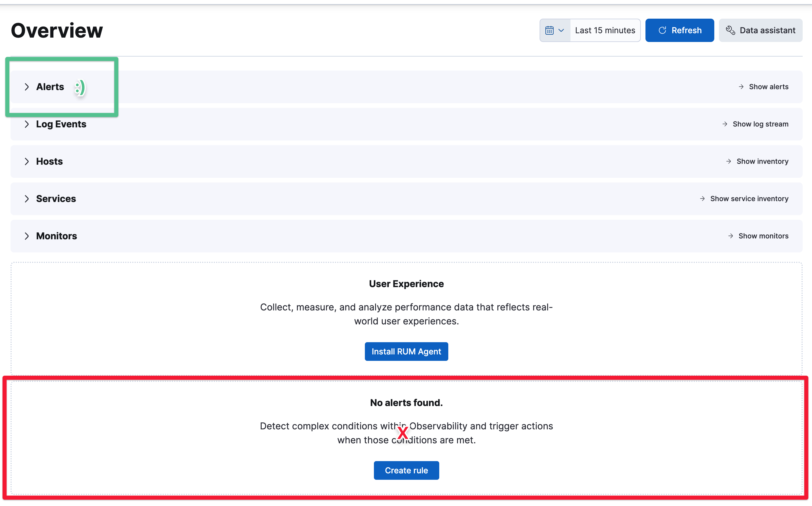
Task: Expand the Alerts section
Action: (27, 87)
